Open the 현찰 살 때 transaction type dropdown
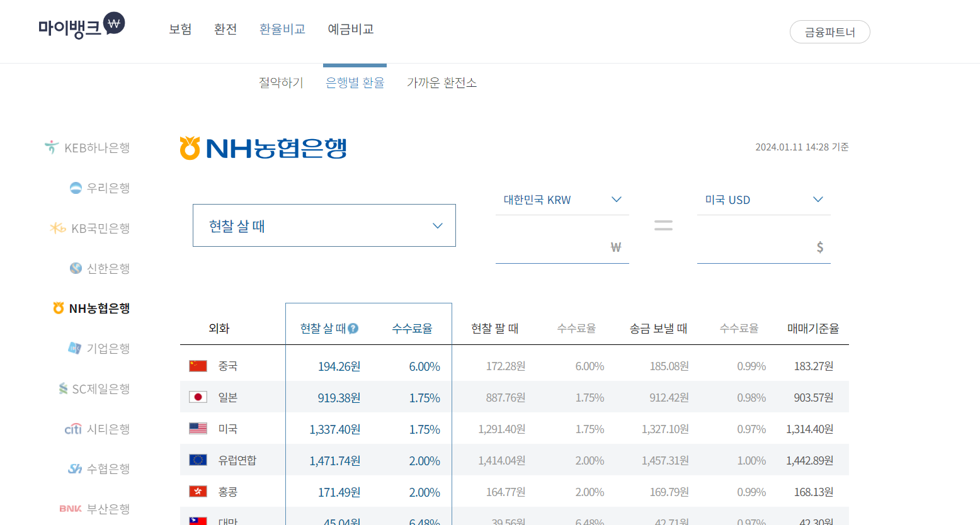Screen dimensions: 980x525 [324, 225]
